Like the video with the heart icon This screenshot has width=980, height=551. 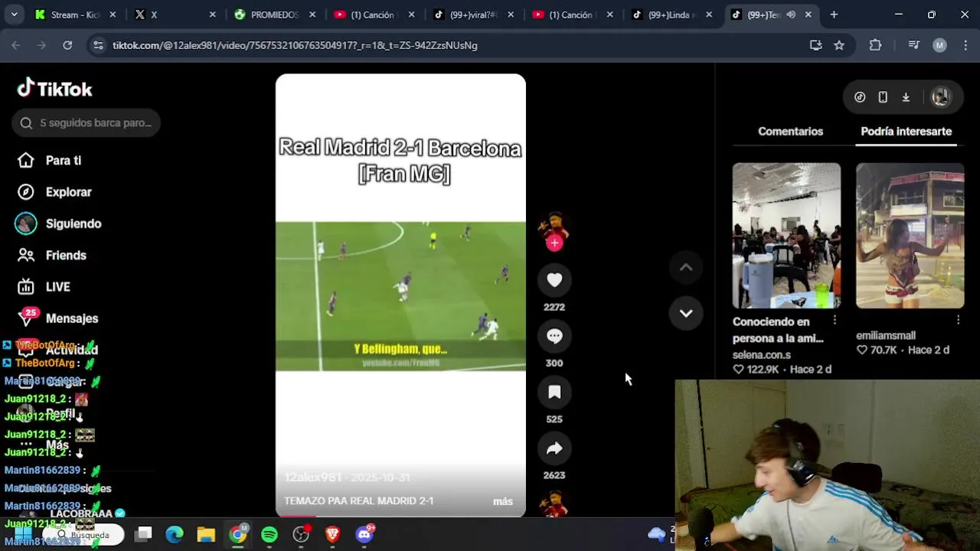click(x=554, y=280)
